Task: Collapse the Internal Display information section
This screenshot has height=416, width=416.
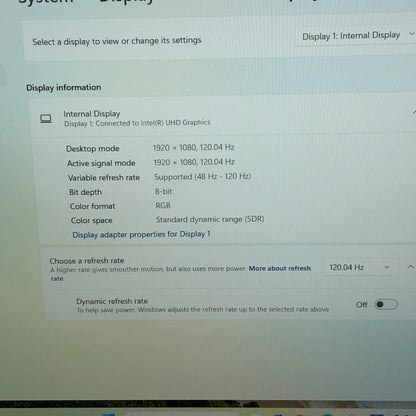Action: (x=414, y=113)
